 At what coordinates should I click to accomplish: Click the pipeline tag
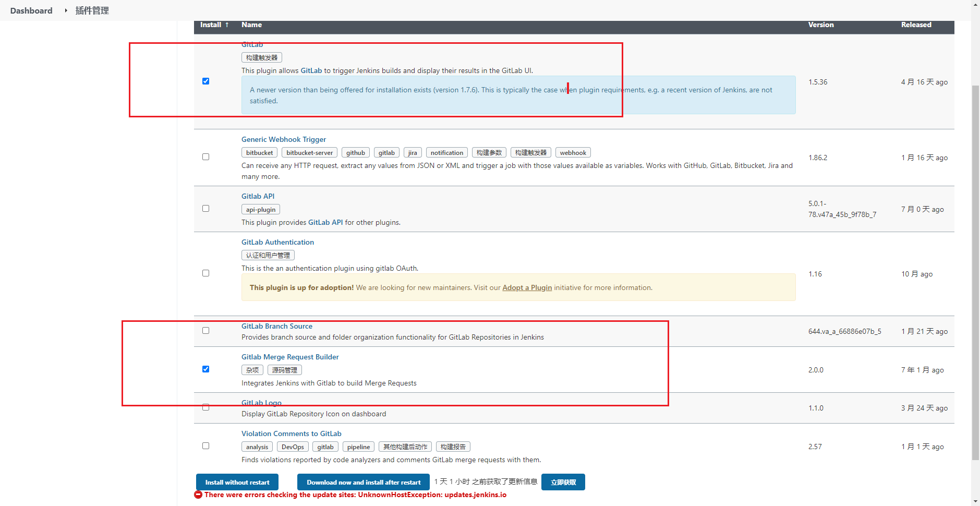tap(358, 447)
